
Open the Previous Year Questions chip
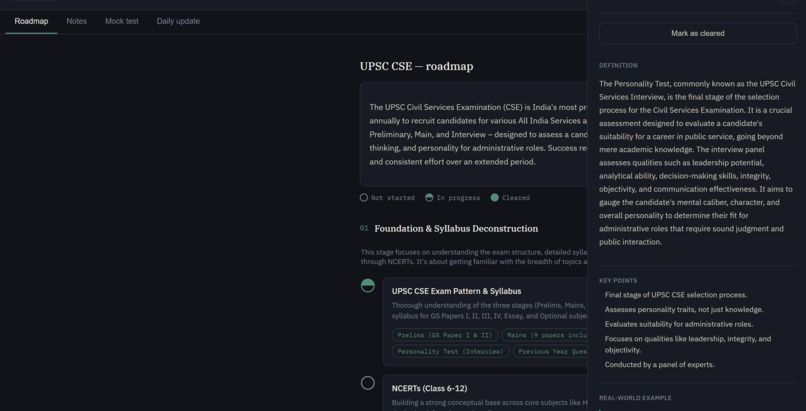pos(551,351)
